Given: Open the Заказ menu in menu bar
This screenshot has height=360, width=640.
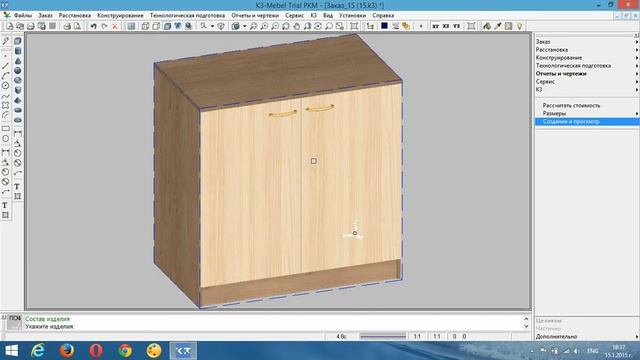Looking at the screenshot, I should point(45,16).
